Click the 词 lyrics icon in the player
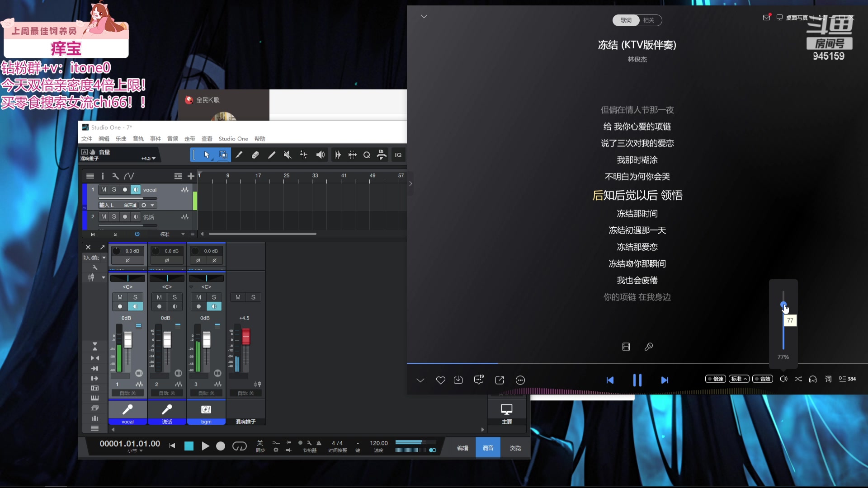 click(x=829, y=379)
